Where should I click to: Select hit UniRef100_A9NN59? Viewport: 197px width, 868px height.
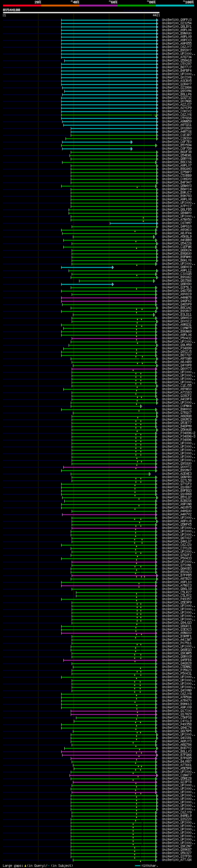pos(176,122)
